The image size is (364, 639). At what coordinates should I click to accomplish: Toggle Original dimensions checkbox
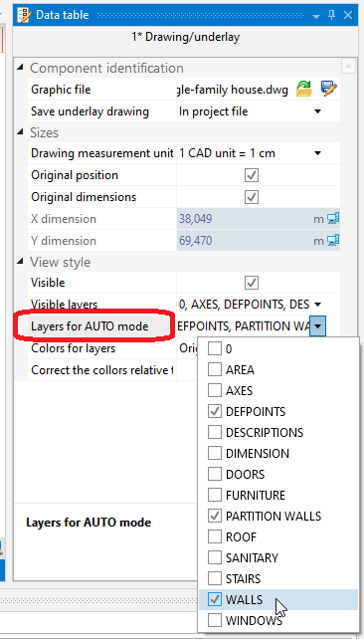coord(252,197)
